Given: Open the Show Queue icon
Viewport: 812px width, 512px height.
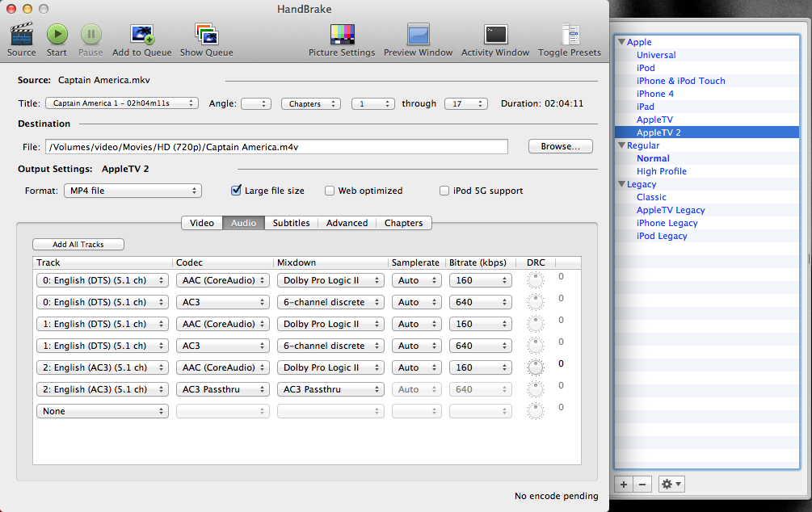Looking at the screenshot, I should (207, 34).
